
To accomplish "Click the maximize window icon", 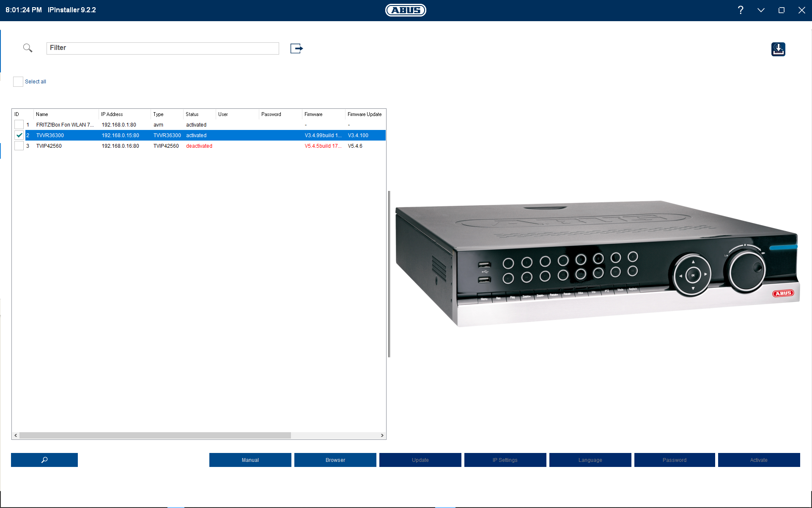I will click(781, 10).
